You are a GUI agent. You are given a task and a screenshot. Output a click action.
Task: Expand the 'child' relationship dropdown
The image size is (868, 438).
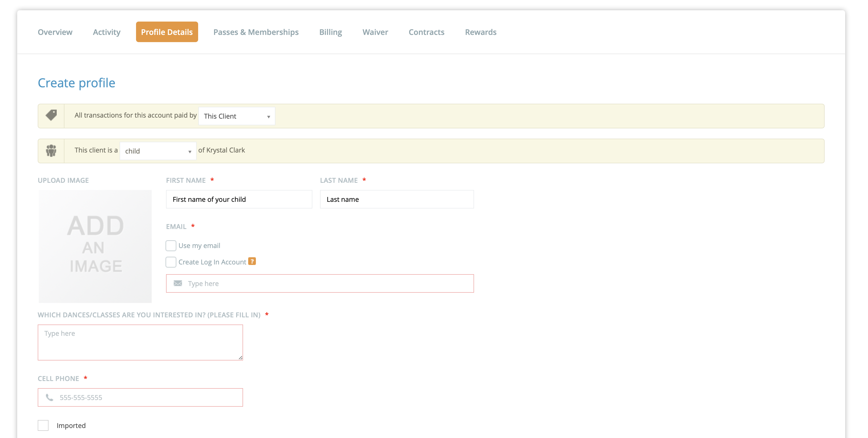[x=158, y=151]
